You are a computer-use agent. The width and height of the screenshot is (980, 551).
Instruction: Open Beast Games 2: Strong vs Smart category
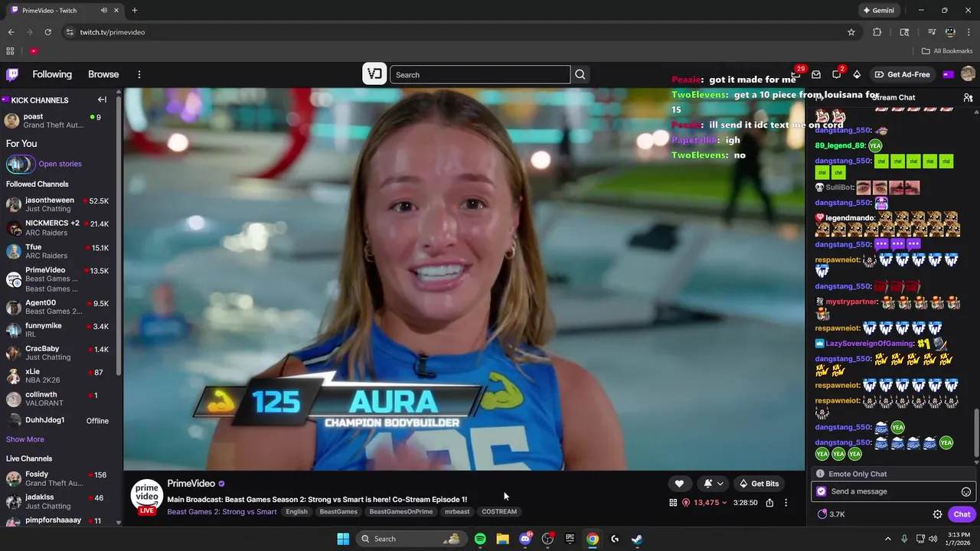222,512
